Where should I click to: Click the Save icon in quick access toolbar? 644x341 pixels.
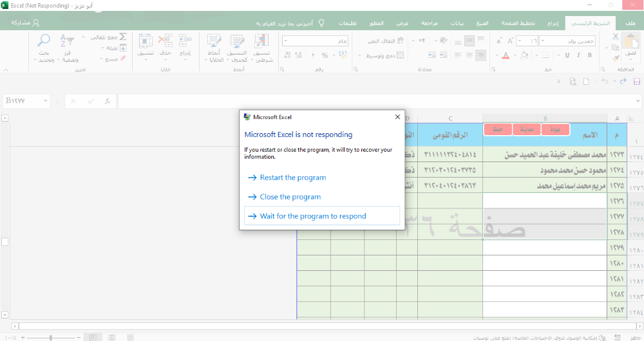tap(637, 82)
